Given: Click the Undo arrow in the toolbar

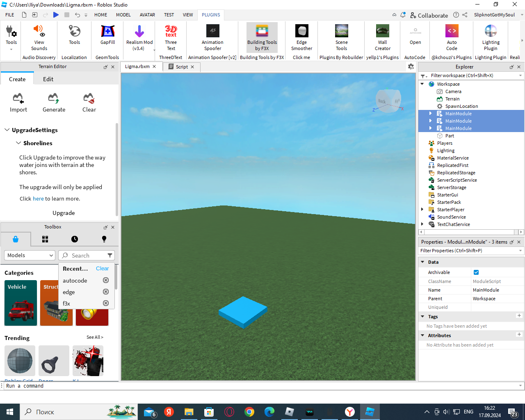Looking at the screenshot, I should coord(78,15).
